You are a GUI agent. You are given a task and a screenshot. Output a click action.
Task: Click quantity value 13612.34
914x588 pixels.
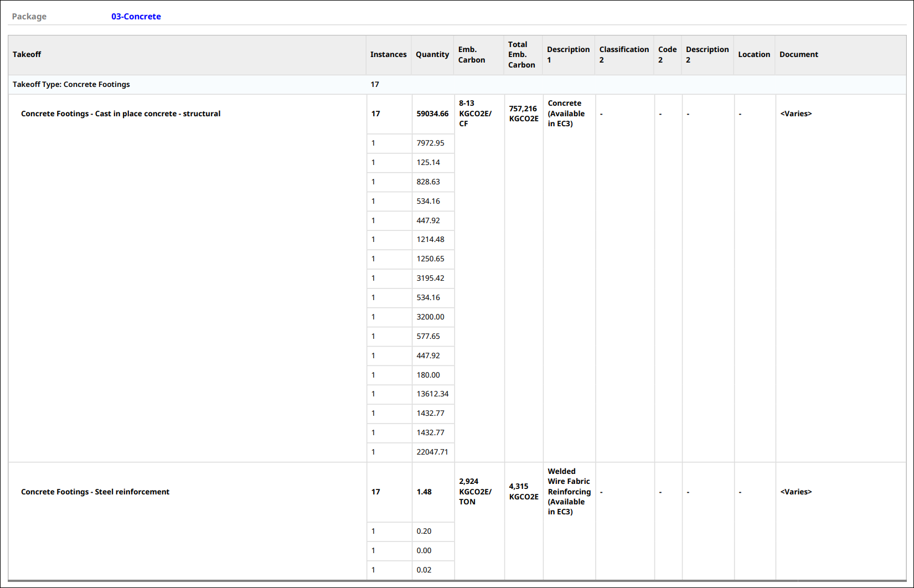tap(432, 394)
